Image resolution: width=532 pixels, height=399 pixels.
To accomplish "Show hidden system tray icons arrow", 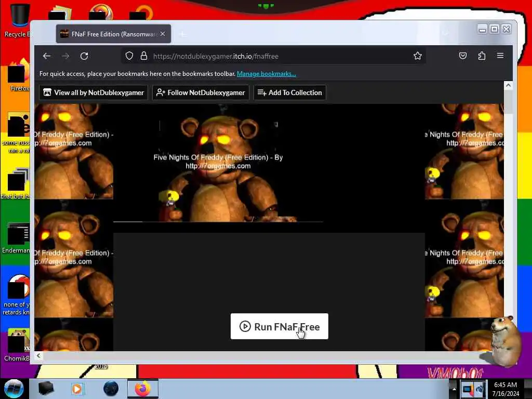I will [x=454, y=389].
